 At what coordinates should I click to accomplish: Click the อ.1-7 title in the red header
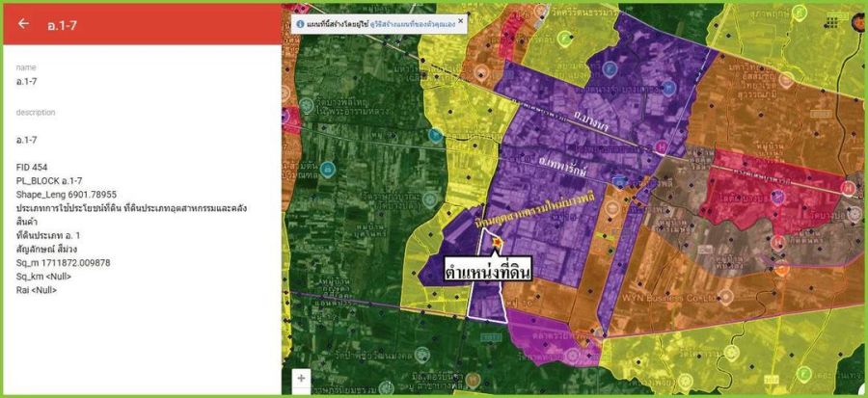point(63,24)
